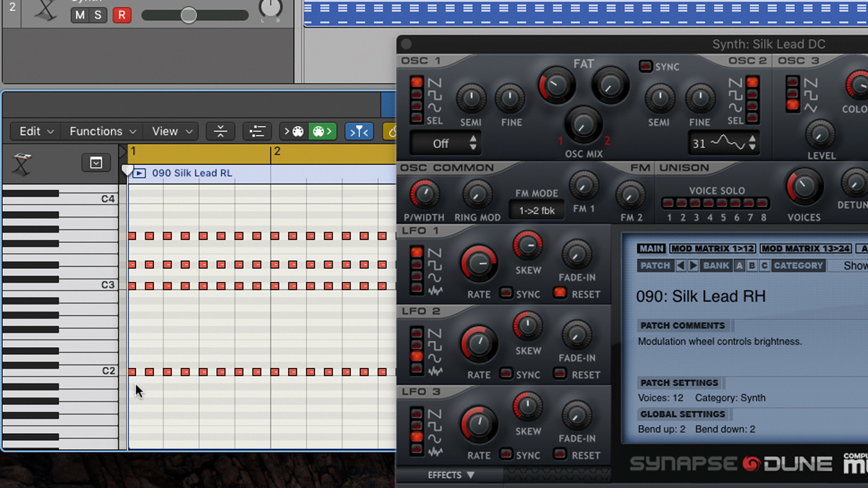Toggle LFO 2 SYNC button
This screenshot has height=488, width=868.
point(506,374)
